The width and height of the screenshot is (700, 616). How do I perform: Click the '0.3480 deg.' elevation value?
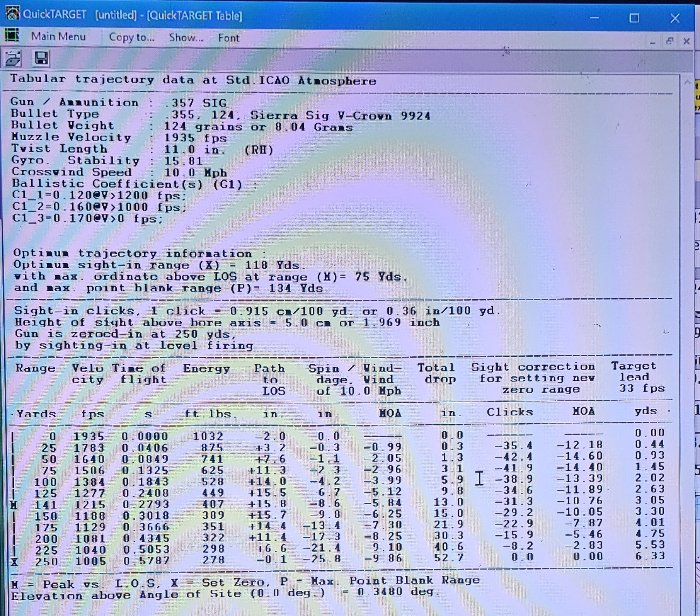point(399,592)
